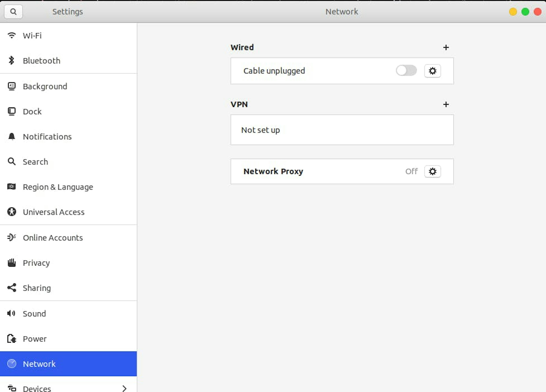This screenshot has height=392, width=546.
Task: Click the VPN Not set up row
Action: point(342,130)
